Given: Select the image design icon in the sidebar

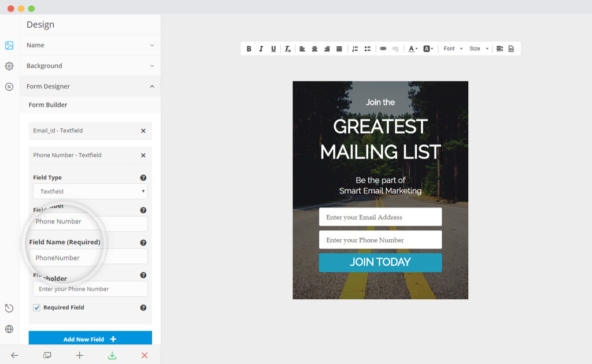Looking at the screenshot, I should 9,45.
